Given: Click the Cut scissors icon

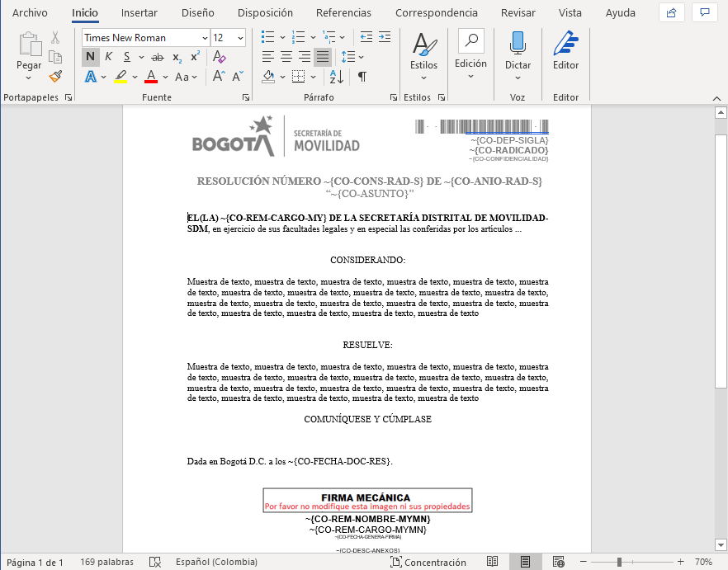Looking at the screenshot, I should 55,38.
